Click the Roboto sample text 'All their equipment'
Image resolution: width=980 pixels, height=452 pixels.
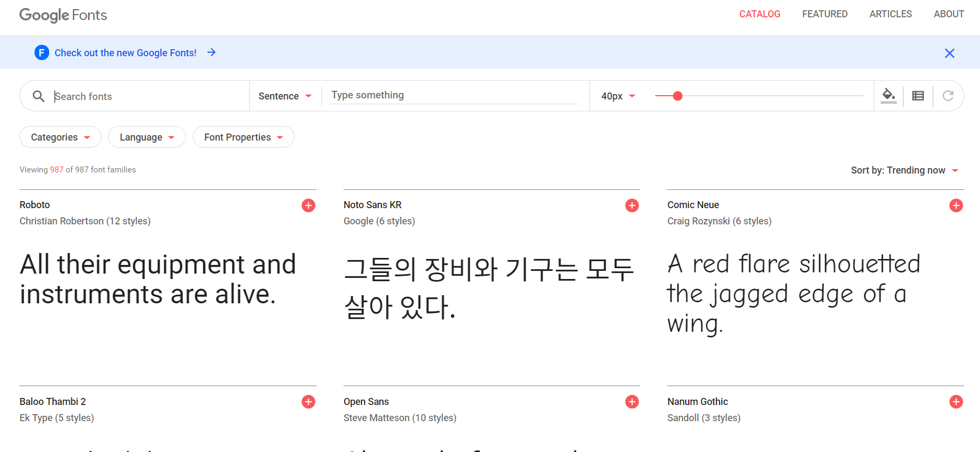pyautogui.click(x=158, y=279)
